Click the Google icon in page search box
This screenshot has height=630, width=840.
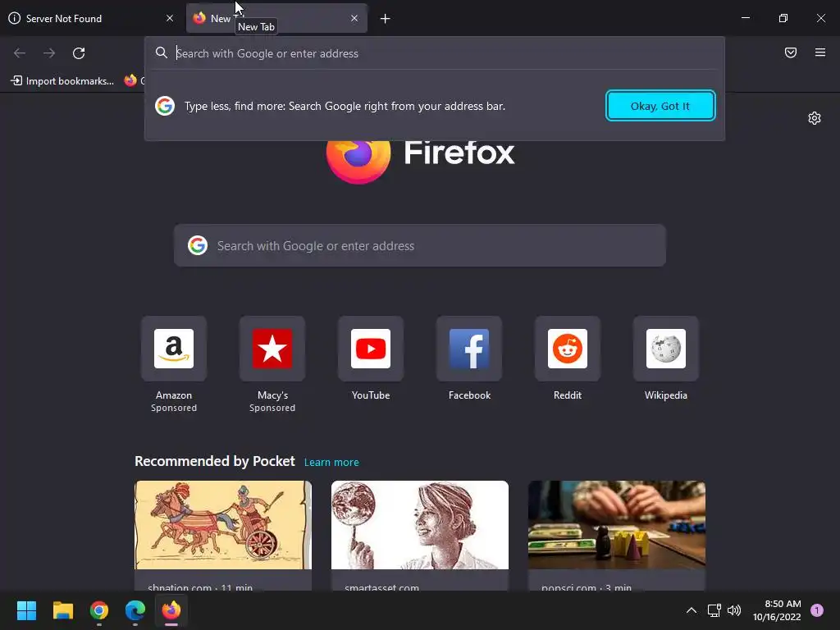click(198, 245)
